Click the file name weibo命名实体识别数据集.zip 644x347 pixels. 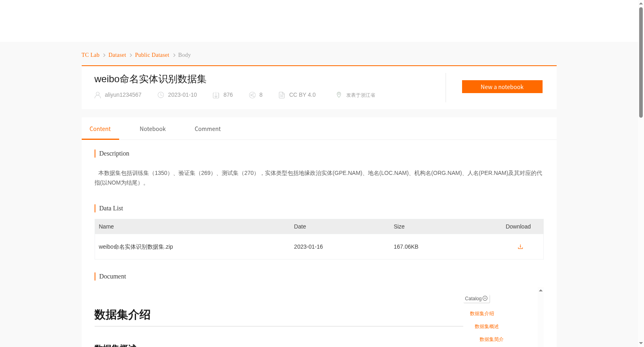click(136, 247)
